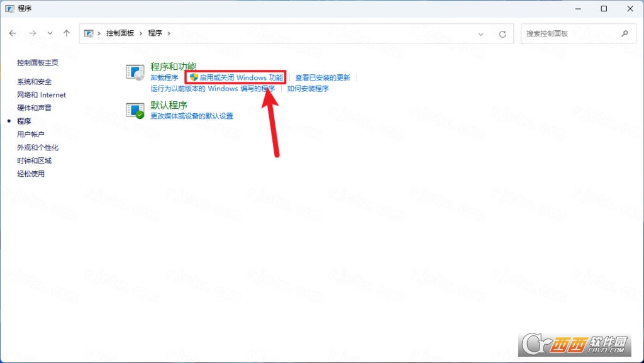Click shield icon beside Windows 功能 link
The height and width of the screenshot is (363, 644).
point(194,77)
